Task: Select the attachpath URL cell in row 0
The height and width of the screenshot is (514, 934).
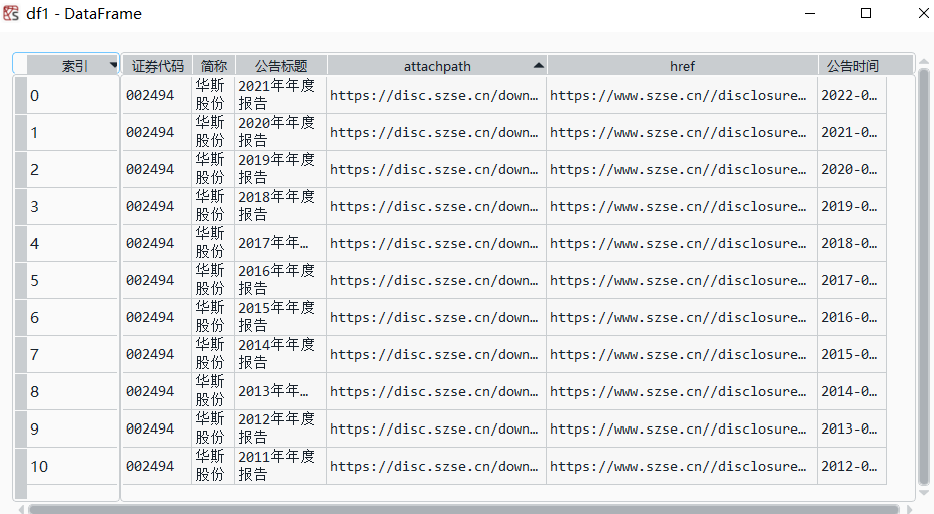Action: (437, 95)
